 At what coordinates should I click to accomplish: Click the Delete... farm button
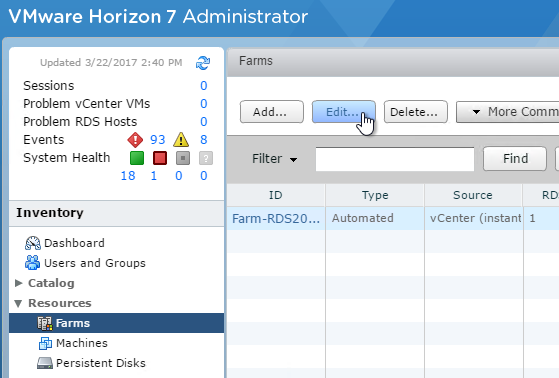point(416,112)
